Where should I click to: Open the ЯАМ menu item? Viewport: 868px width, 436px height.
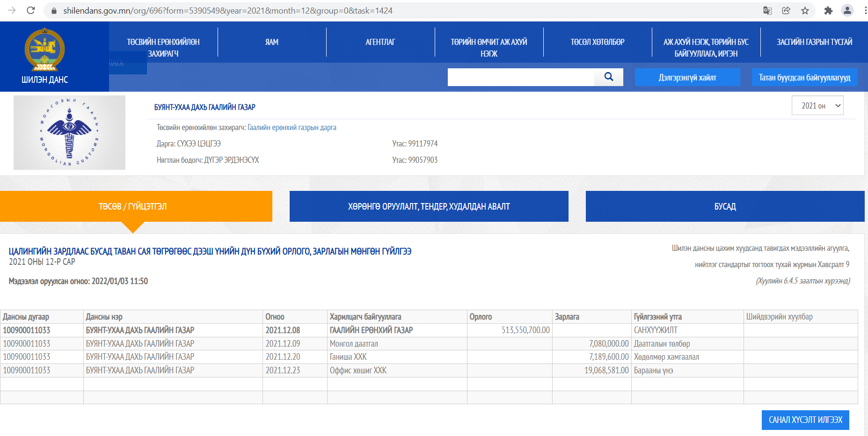(x=272, y=42)
